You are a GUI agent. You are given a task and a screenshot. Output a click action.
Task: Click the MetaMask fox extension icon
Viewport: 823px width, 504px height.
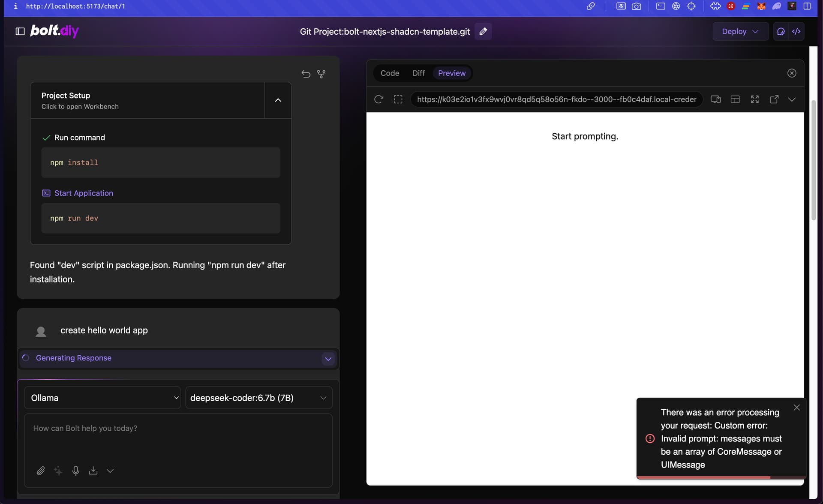[x=761, y=6]
